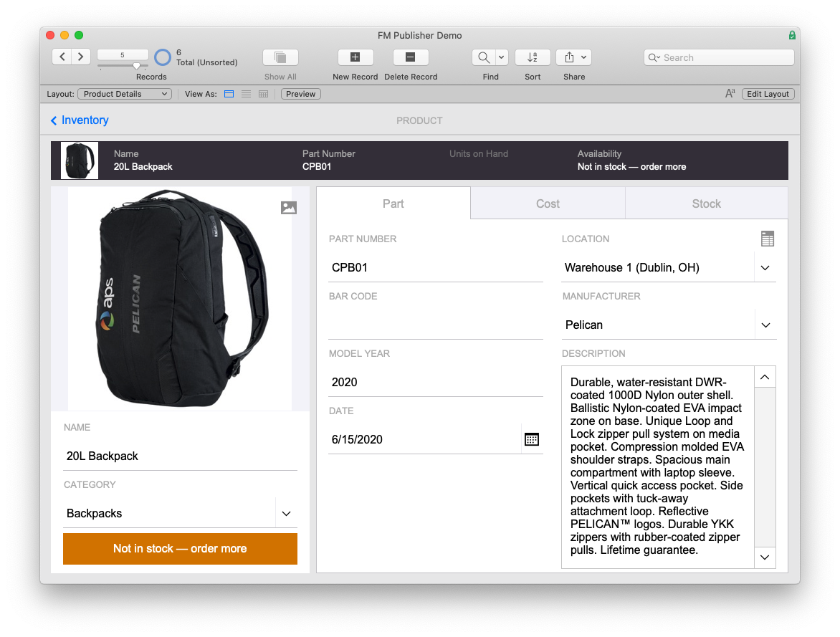Go to next record arrow
The height and width of the screenshot is (637, 840).
pos(80,57)
